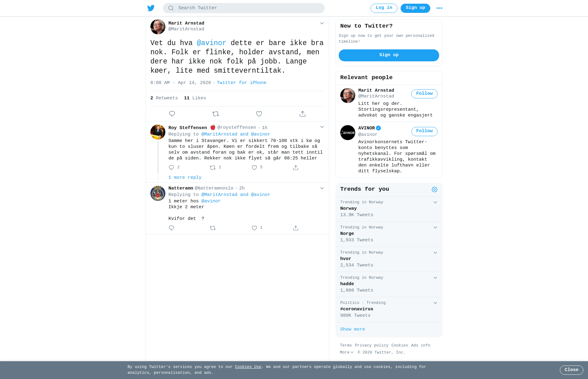Share the main tweet via share icon
This screenshot has height=379, width=588.
(x=303, y=114)
